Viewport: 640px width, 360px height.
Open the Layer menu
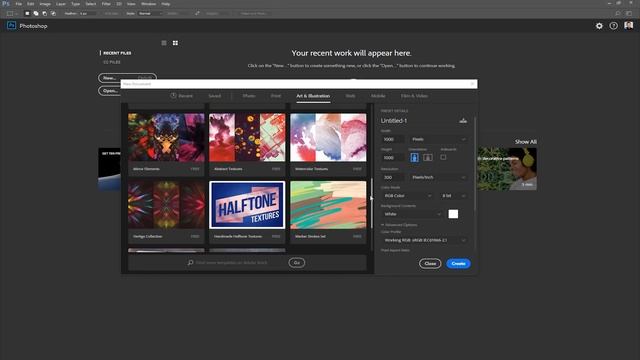(x=61, y=4)
